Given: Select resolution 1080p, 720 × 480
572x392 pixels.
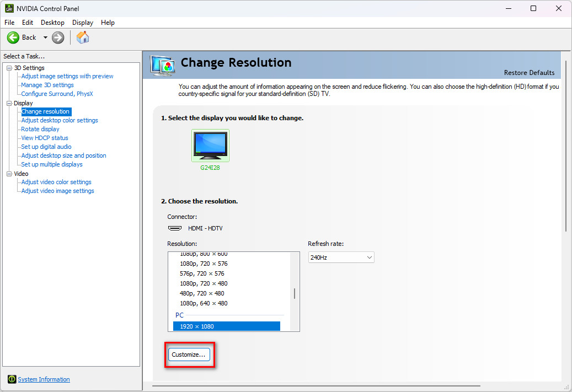Looking at the screenshot, I should click(204, 283).
